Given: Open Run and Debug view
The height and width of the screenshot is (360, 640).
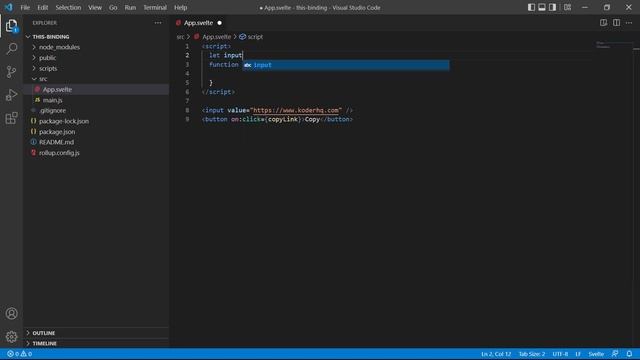Looking at the screenshot, I should pyautogui.click(x=11, y=95).
